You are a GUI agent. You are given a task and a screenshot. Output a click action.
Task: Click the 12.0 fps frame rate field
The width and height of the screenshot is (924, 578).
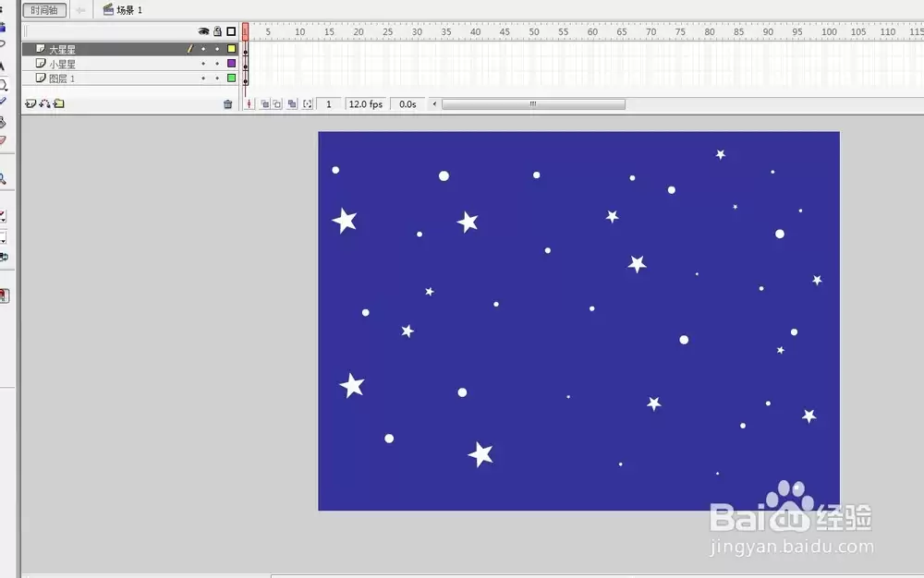(366, 104)
